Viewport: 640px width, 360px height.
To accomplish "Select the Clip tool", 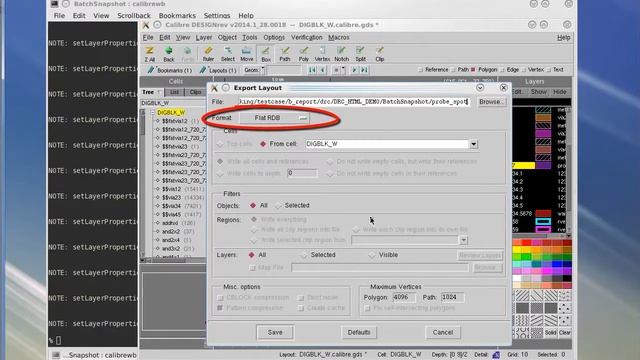I will point(380,54).
